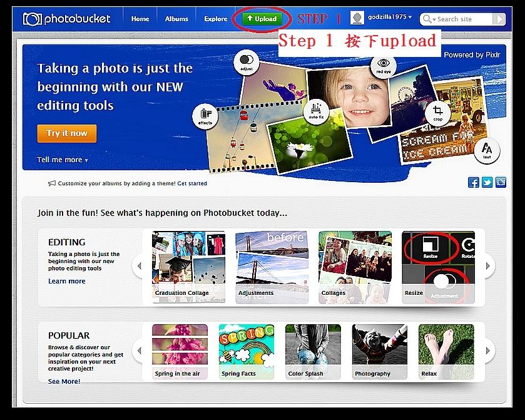Open the Collages thumbnail

click(x=355, y=267)
